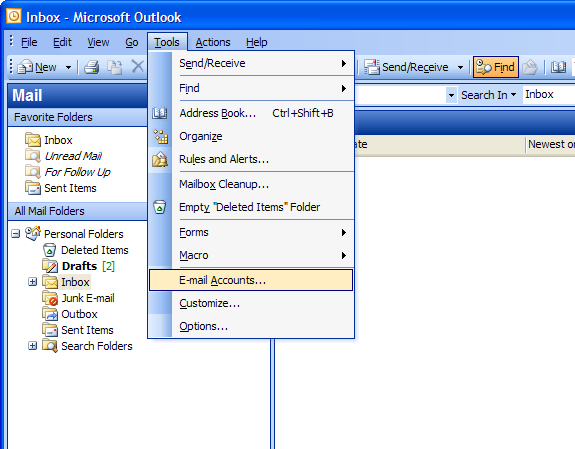
Task: Click the Send/Receive toolbar button
Action: point(407,67)
